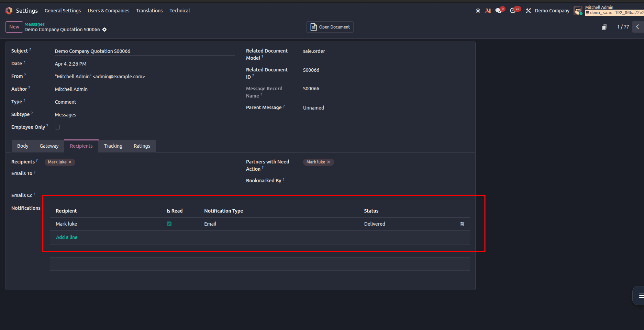Image resolution: width=644 pixels, height=330 pixels.
Task: Open the gear actions menu beside the record title
Action: coord(104,30)
